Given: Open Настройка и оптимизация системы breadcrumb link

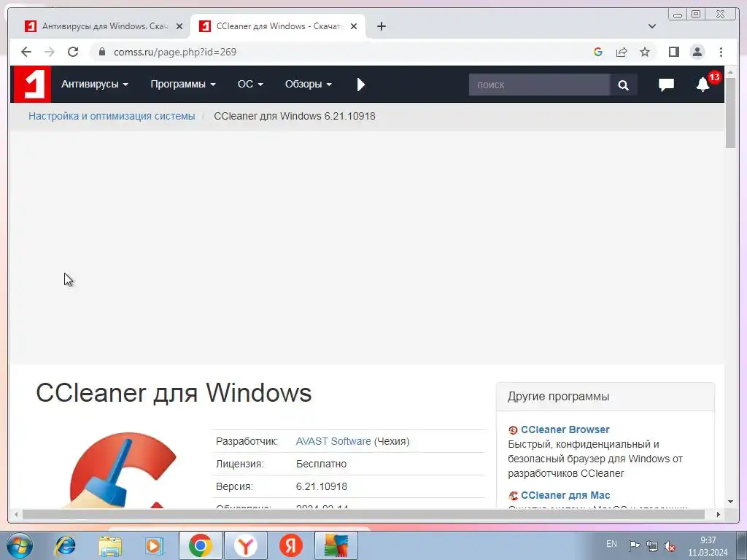Looking at the screenshot, I should click(x=112, y=116).
